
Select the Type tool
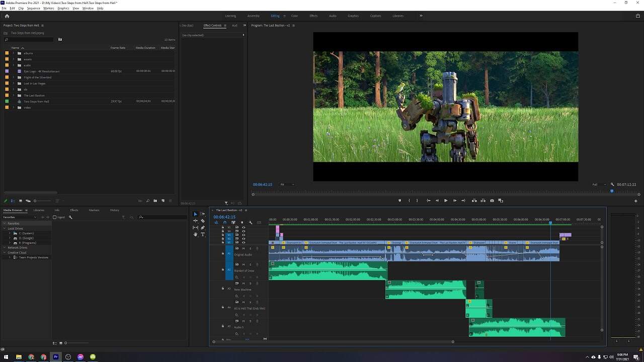click(203, 234)
